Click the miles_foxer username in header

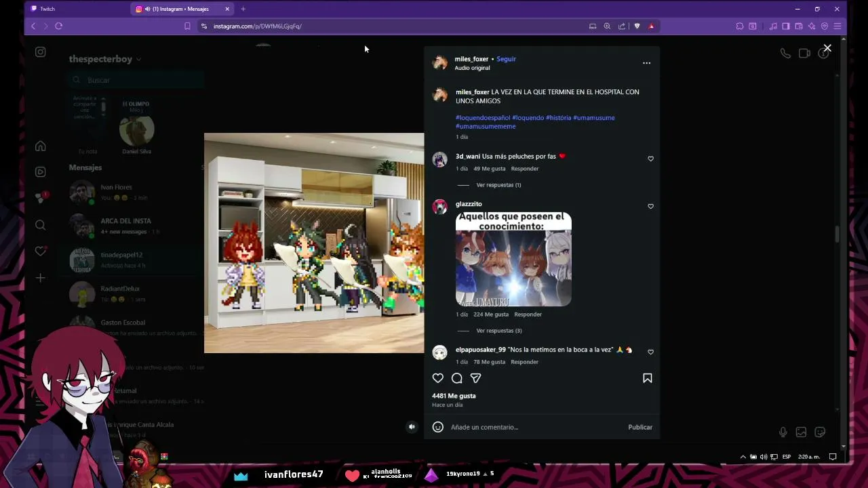(x=471, y=59)
